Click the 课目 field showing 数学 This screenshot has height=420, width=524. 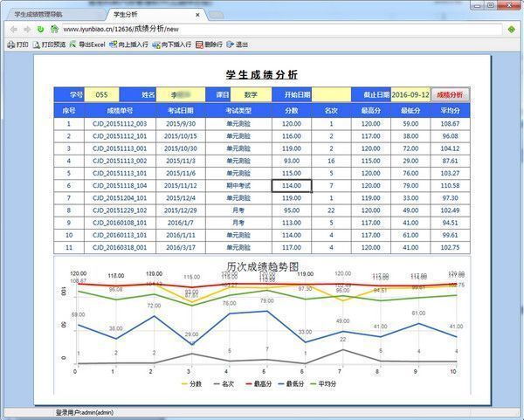click(251, 95)
